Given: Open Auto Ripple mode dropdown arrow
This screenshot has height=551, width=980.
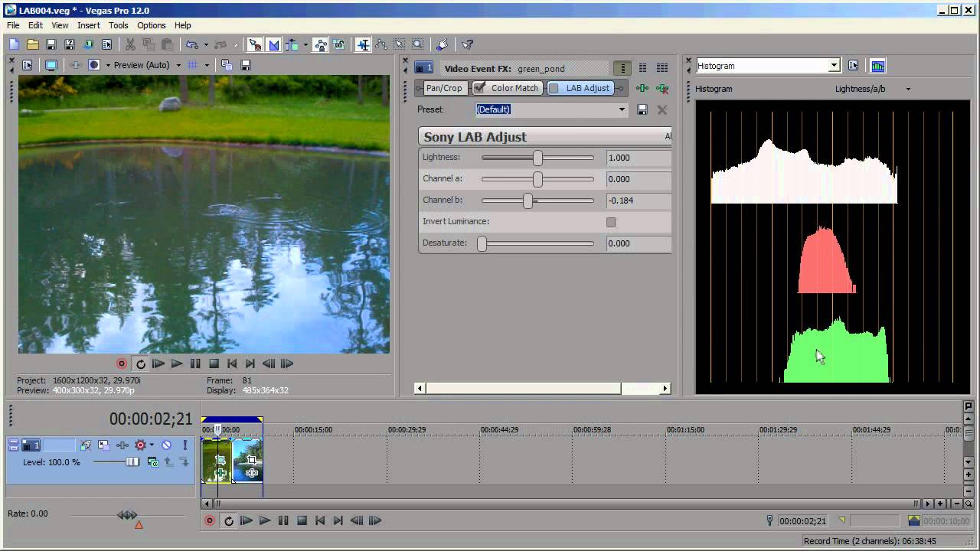Looking at the screenshot, I should [x=305, y=45].
